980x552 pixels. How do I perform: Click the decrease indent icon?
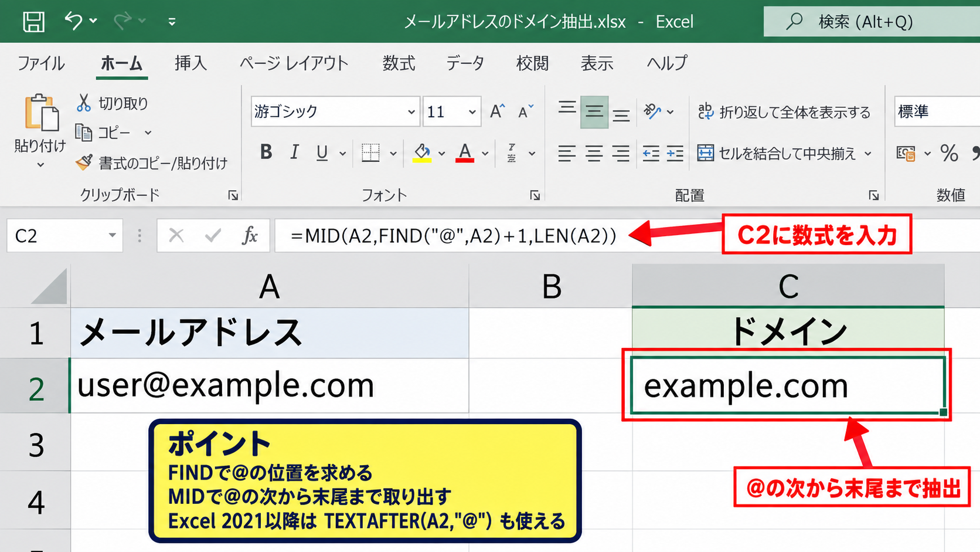651,154
